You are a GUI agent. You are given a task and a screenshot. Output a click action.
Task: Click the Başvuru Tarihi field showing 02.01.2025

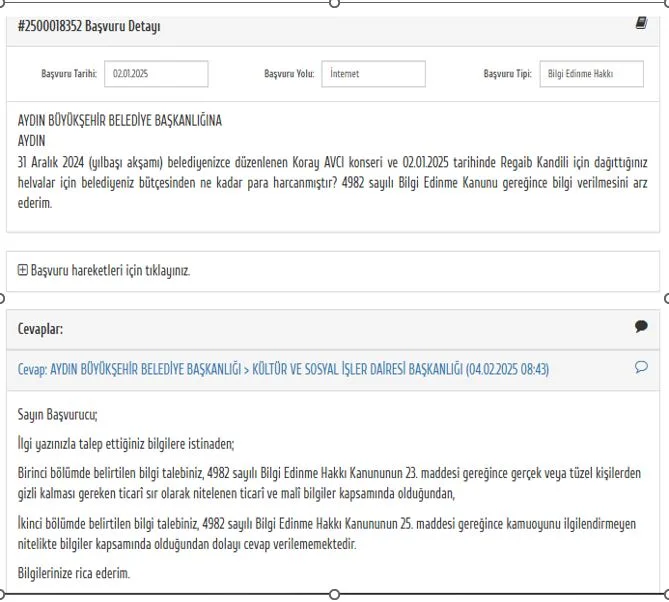[156, 74]
